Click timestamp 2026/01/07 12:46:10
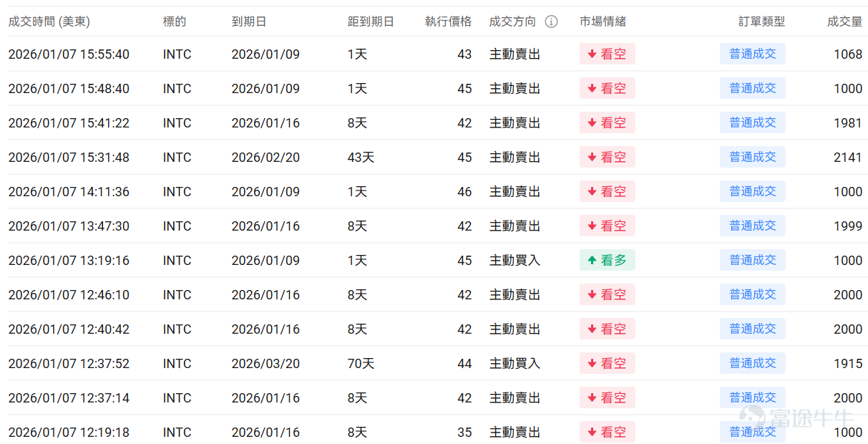 (69, 295)
